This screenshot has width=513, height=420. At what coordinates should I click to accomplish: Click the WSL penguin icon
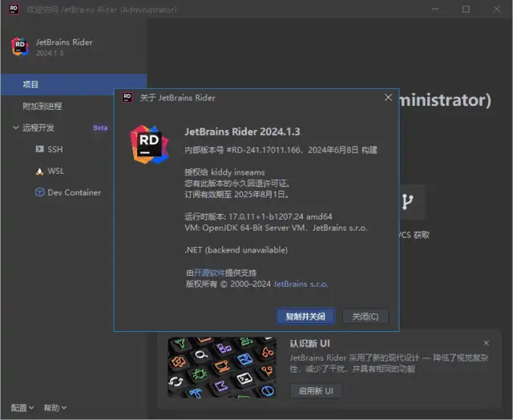click(40, 171)
